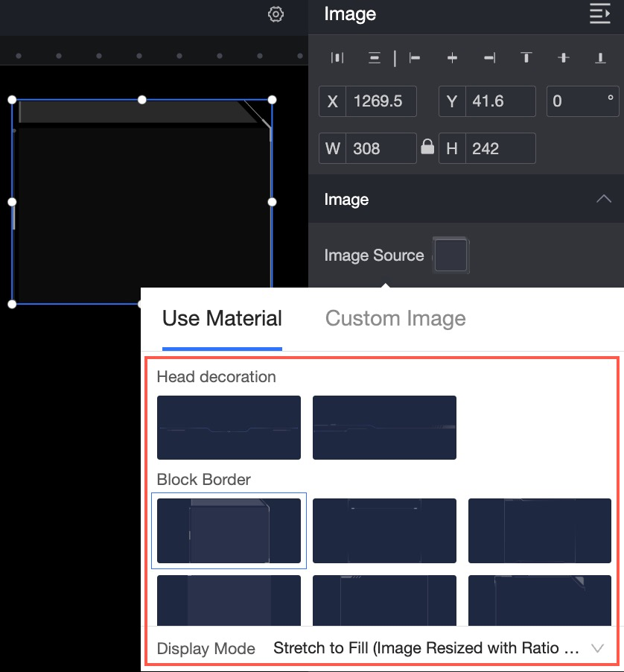
Task: Click the Image Source swatch
Action: click(x=451, y=255)
